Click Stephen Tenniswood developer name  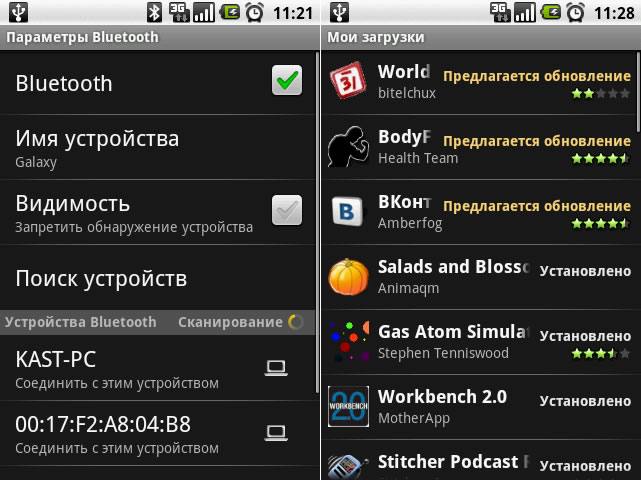(x=443, y=353)
